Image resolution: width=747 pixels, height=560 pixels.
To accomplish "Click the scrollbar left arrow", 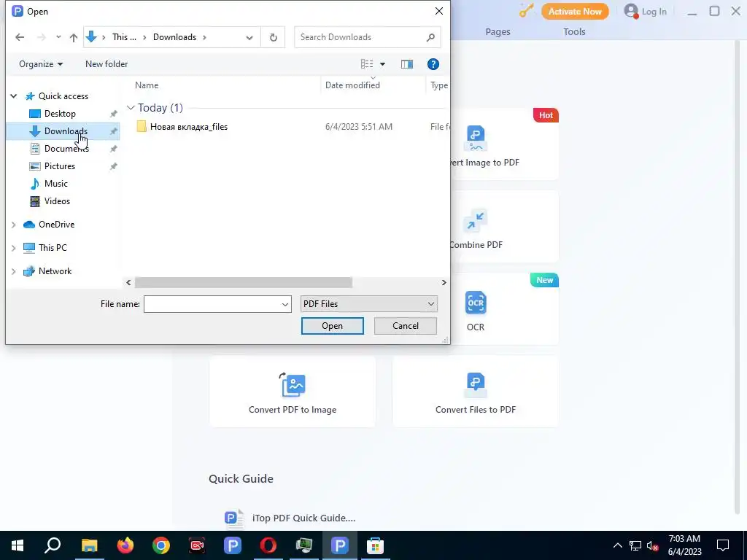I will point(128,282).
